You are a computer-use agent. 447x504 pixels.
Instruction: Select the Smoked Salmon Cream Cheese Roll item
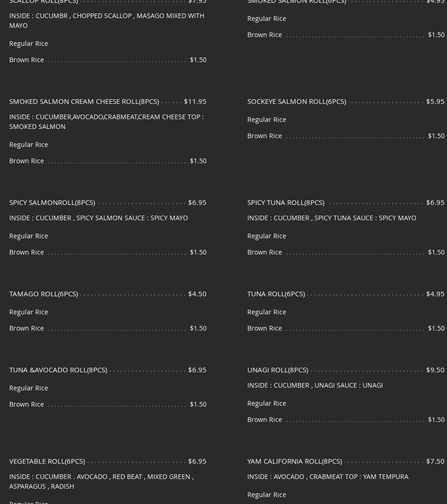pyautogui.click(x=84, y=102)
